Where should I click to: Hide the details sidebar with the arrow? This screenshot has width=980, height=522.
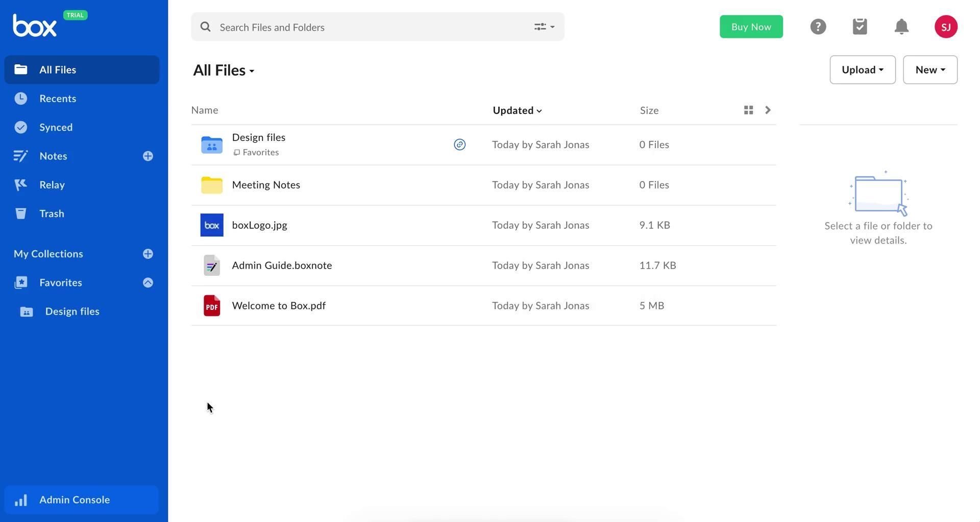pyautogui.click(x=768, y=110)
